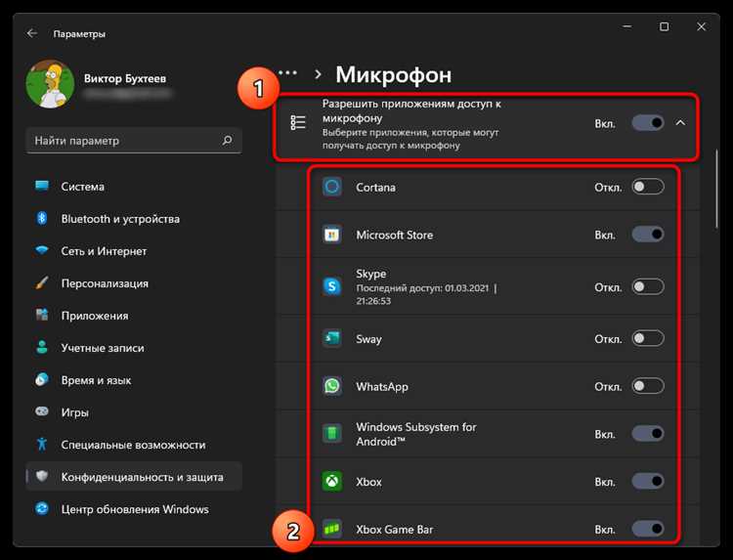Viewport: 733px width, 560px height.
Task: Disable microphone for Microsoft Store
Action: [x=647, y=235]
